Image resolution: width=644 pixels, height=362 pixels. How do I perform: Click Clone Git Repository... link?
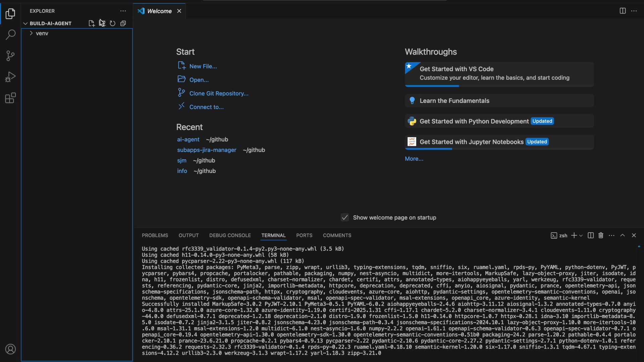pos(213,94)
